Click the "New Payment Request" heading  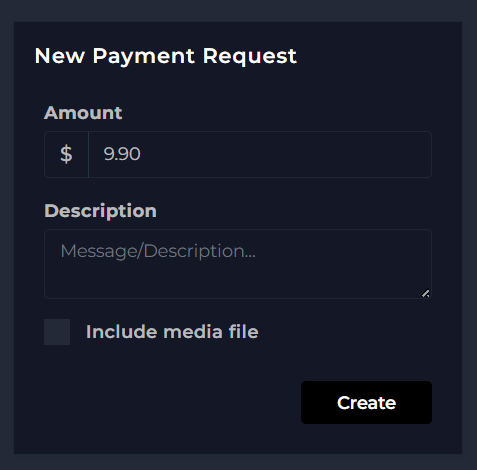coord(165,56)
